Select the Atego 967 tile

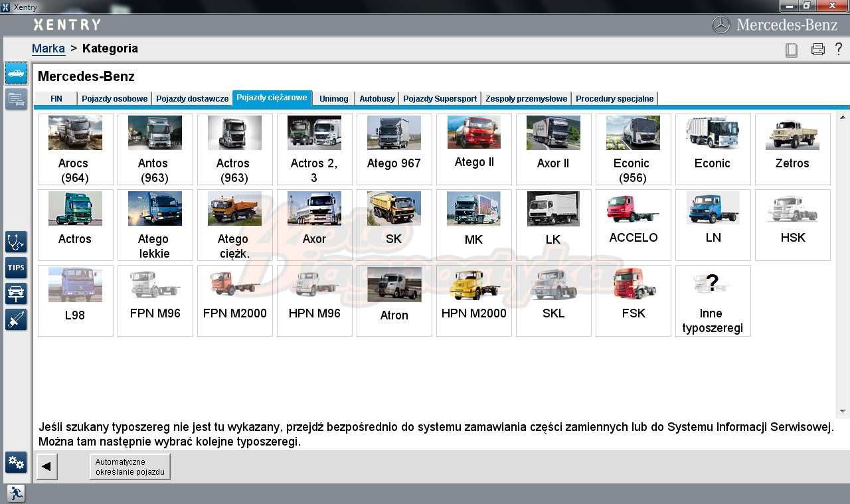pos(394,149)
